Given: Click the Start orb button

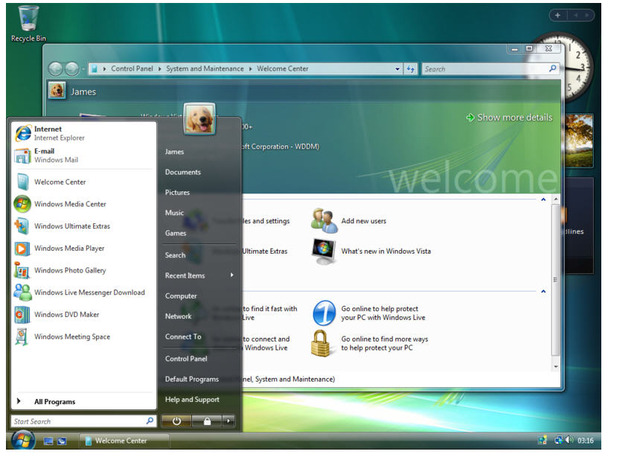Looking at the screenshot, I should pos(22,440).
